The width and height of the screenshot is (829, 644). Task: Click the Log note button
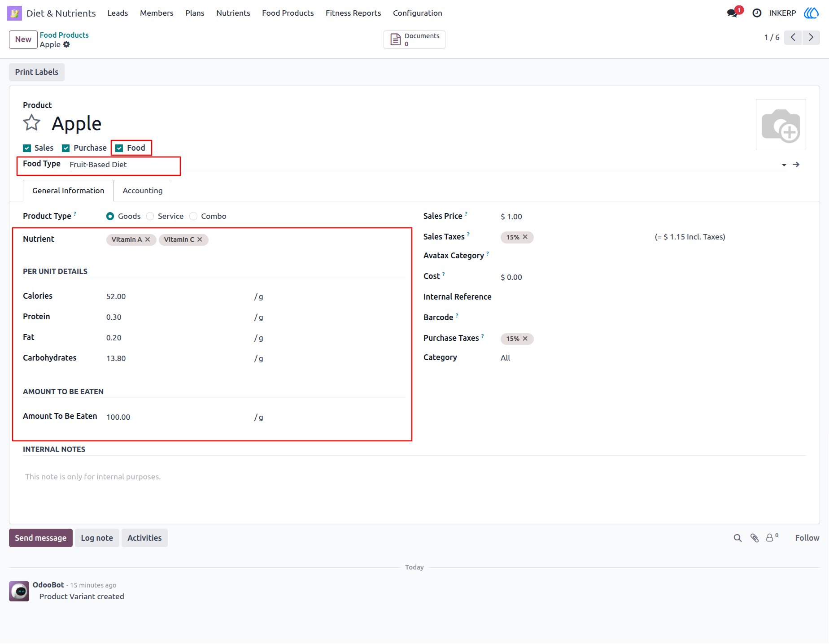point(97,538)
